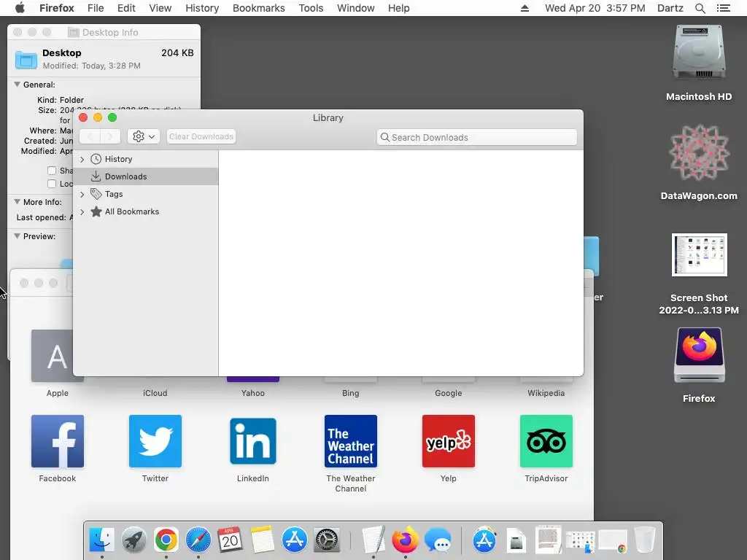Open the Window menu
747x560 pixels.
tap(356, 8)
